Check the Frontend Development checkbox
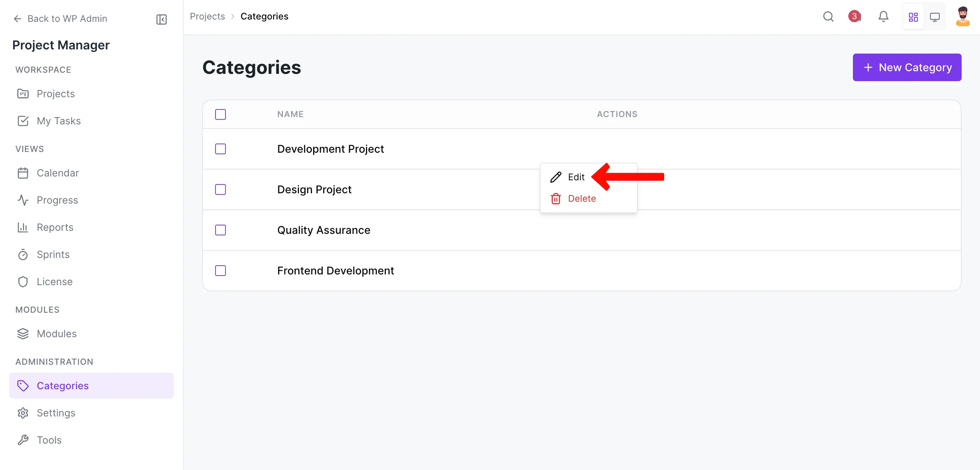Image resolution: width=980 pixels, height=470 pixels. [x=221, y=271]
